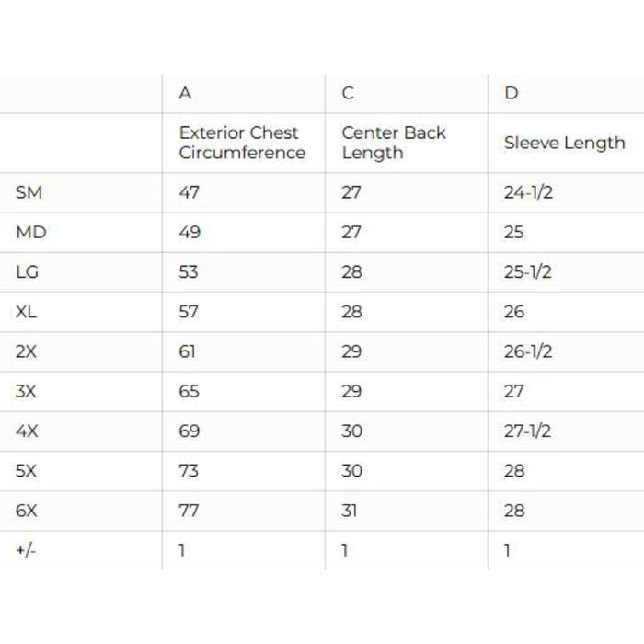Select SM sleeve length value 24-1/2
Image resolution: width=644 pixels, height=644 pixels.
(528, 192)
